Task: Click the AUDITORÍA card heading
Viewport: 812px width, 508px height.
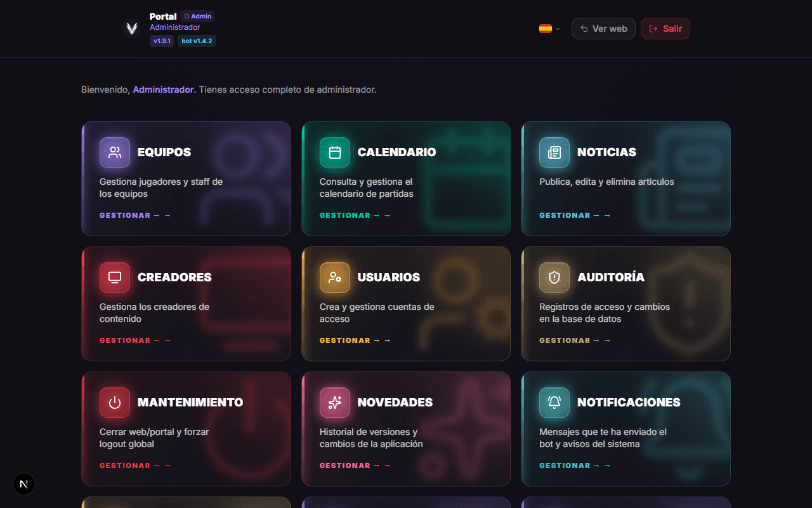Action: point(611,277)
